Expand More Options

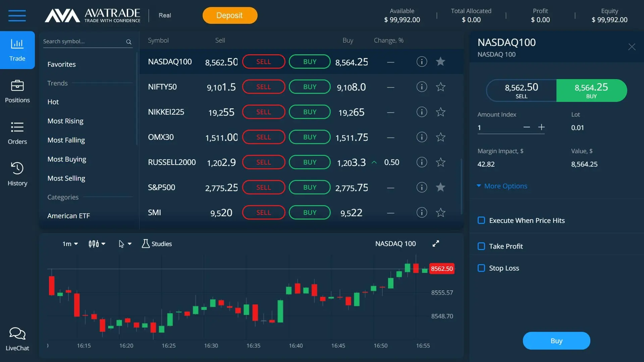click(x=502, y=186)
